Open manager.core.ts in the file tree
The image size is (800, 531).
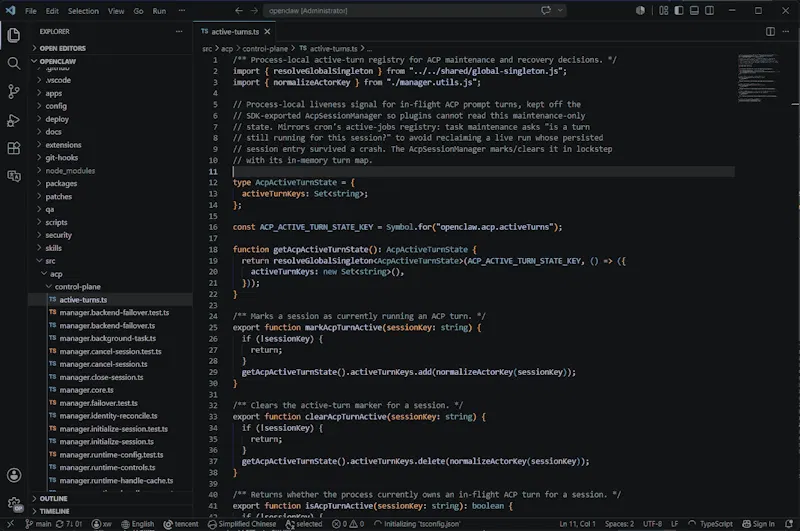(x=110, y=390)
